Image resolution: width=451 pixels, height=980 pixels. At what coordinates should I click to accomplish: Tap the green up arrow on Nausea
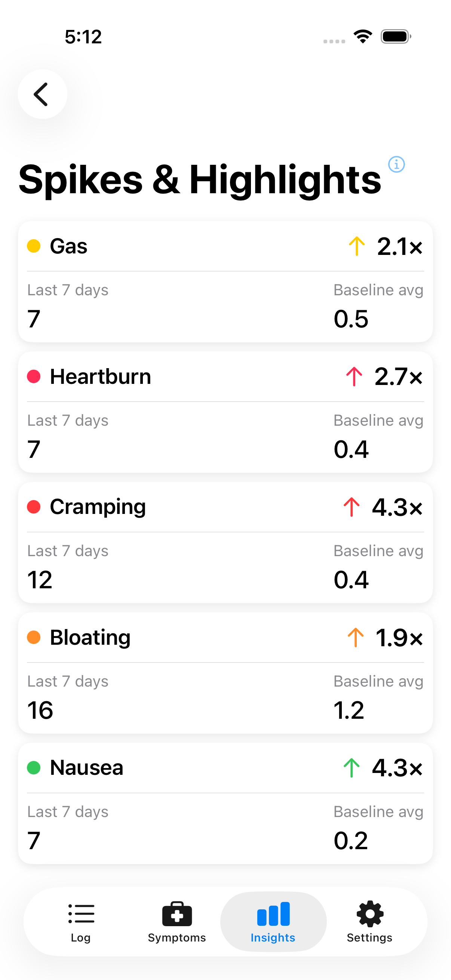click(351, 768)
